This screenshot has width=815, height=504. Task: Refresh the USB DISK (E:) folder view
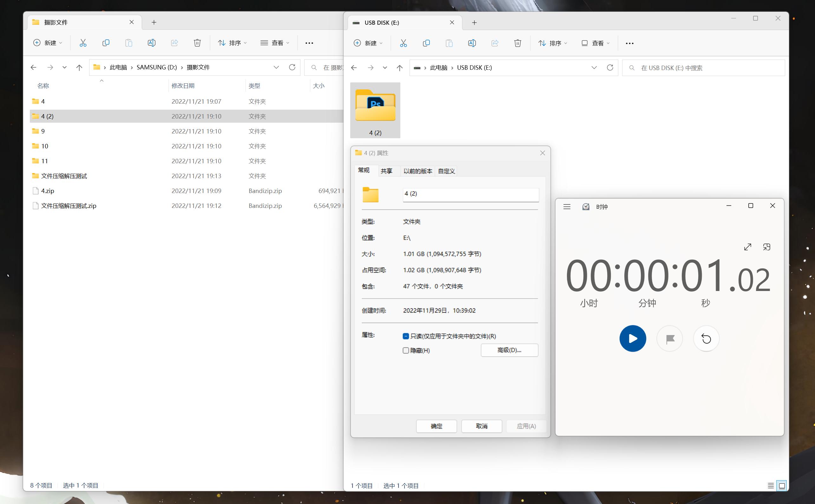coord(610,68)
